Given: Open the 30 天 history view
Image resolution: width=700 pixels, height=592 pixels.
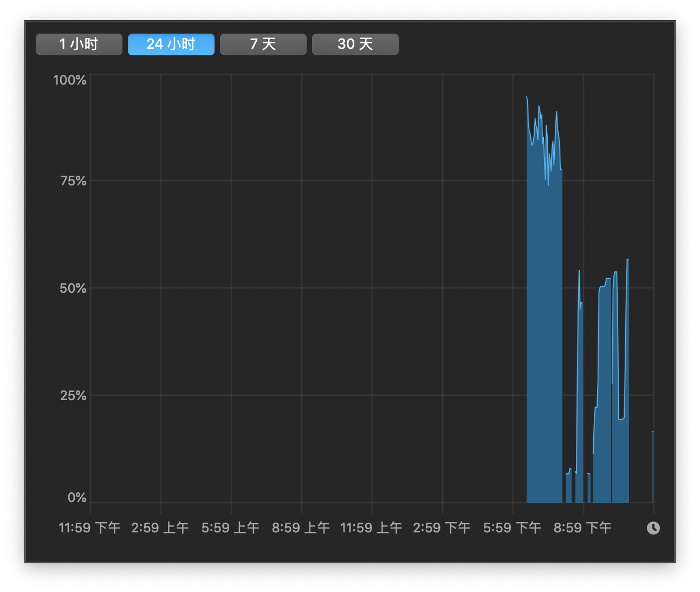Looking at the screenshot, I should (355, 44).
